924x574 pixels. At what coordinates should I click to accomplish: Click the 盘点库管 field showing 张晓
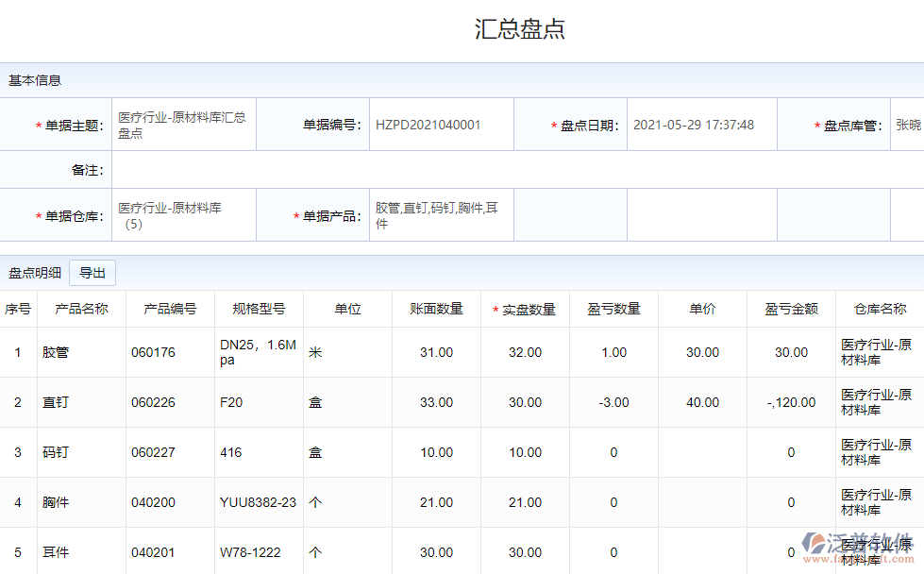pyautogui.click(x=907, y=125)
